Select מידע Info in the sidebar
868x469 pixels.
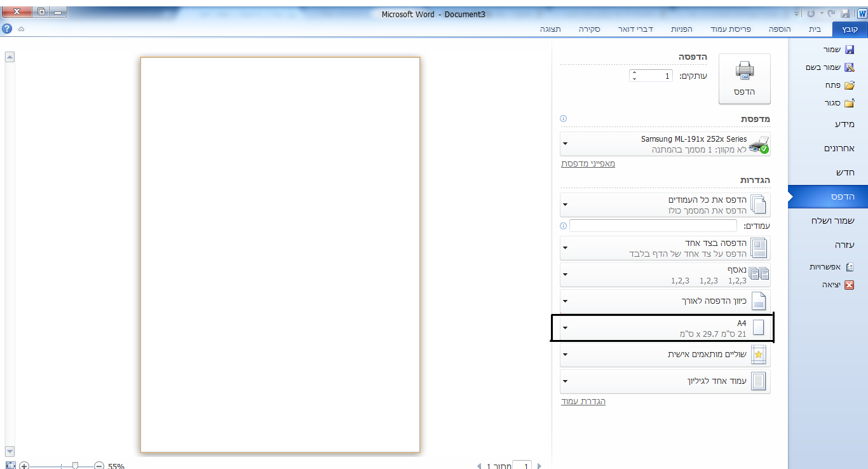point(844,124)
